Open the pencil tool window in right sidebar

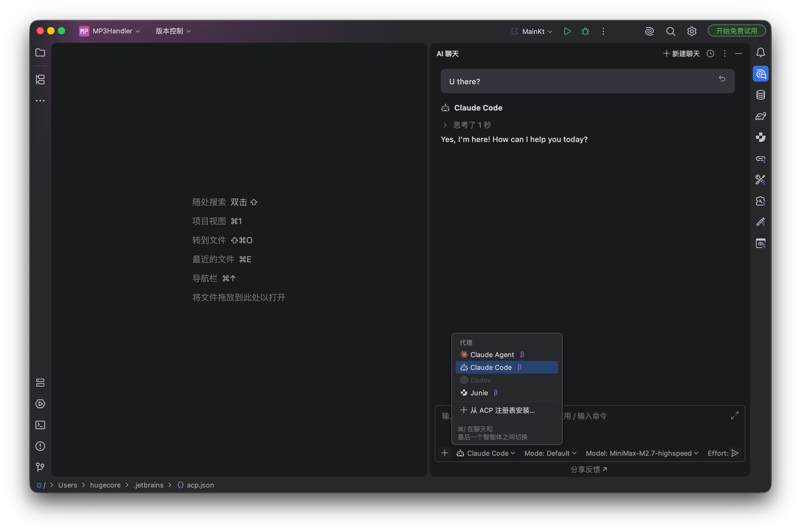[x=761, y=222]
